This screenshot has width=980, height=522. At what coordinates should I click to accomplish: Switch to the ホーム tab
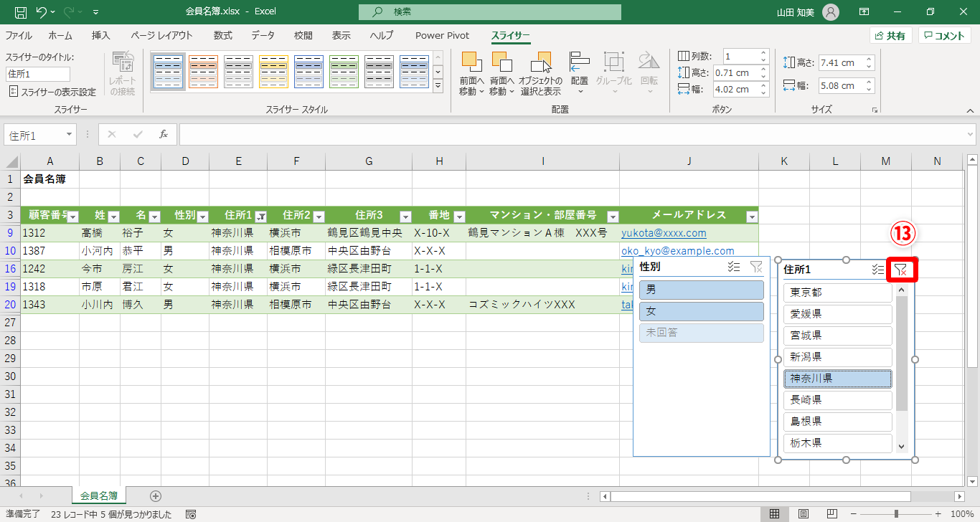click(x=60, y=36)
